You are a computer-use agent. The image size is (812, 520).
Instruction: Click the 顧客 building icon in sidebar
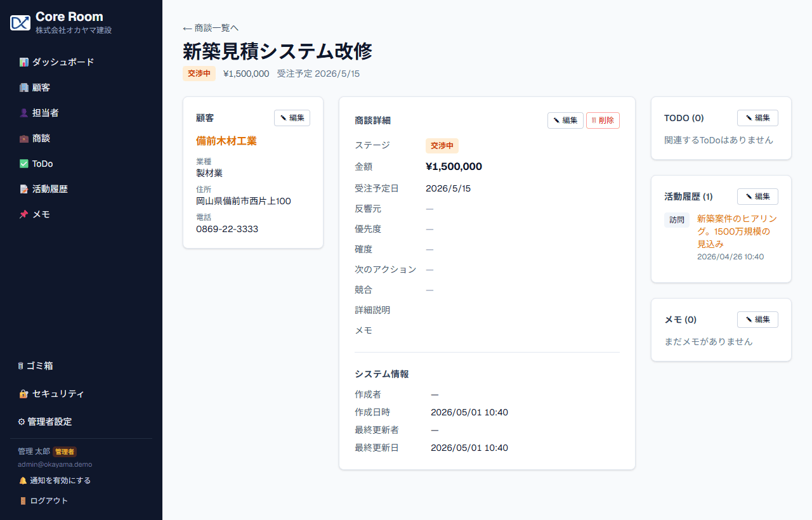(x=23, y=88)
